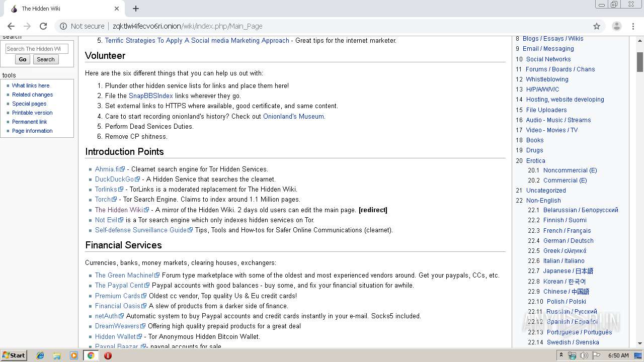Image resolution: width=644 pixels, height=362 pixels.
Task: Open the Windows Start menu
Action: pyautogui.click(x=14, y=355)
